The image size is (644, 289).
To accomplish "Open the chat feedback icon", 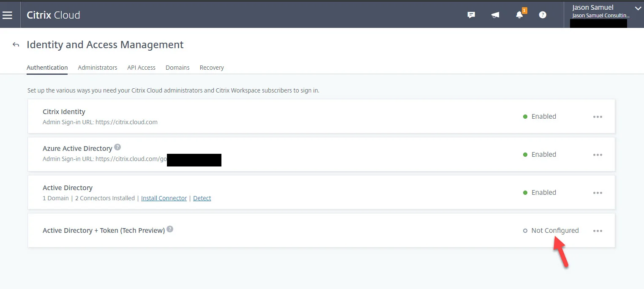I will click(471, 15).
